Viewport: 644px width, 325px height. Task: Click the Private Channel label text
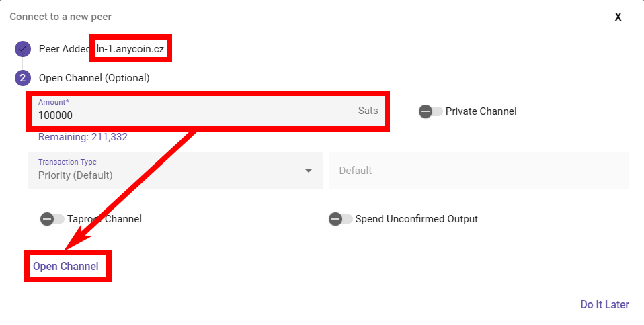coord(481,111)
